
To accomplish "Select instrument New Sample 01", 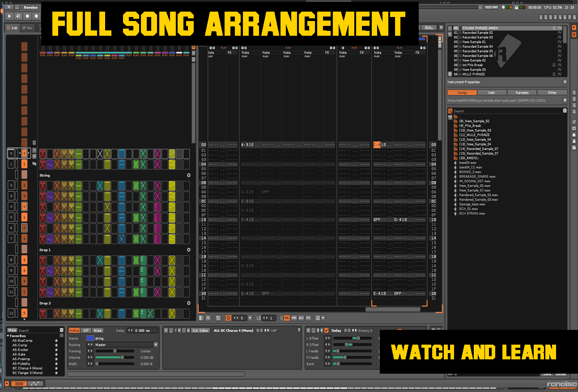I will [x=507, y=42].
